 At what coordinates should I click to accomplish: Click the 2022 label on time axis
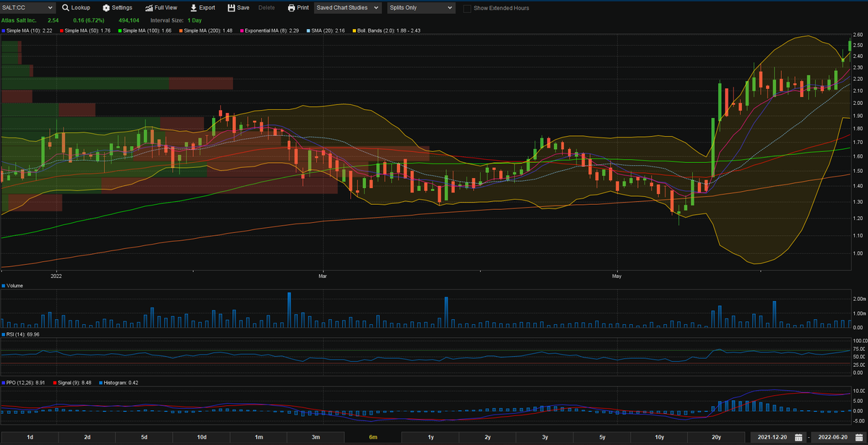click(x=57, y=276)
